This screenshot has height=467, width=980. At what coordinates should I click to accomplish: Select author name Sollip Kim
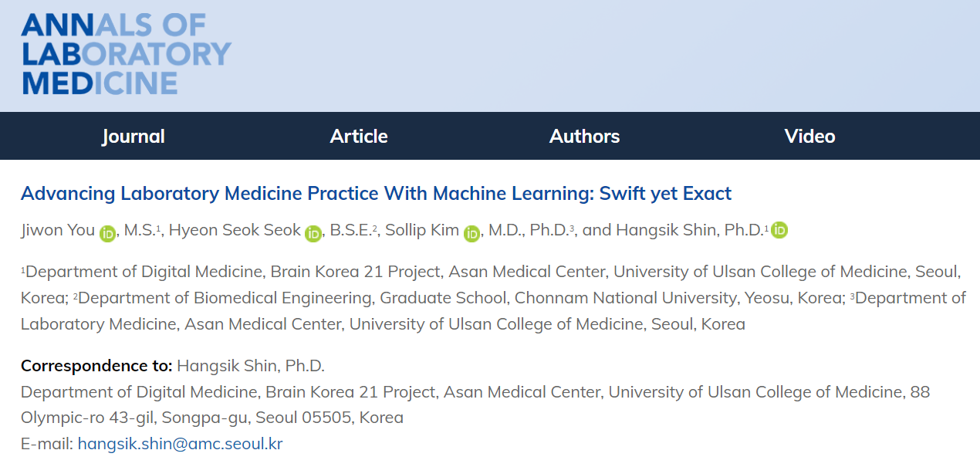[x=421, y=230]
